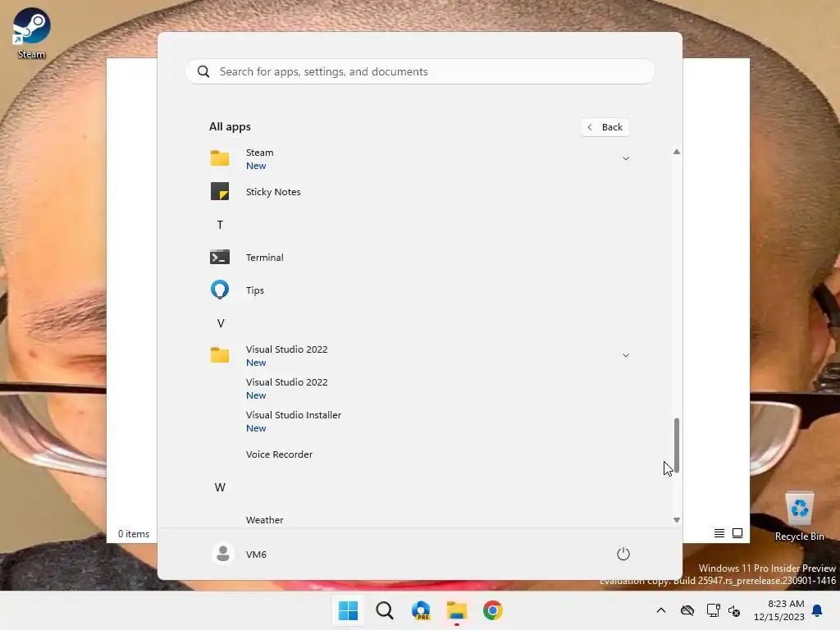Jump to letter W header
Viewport: 840px width, 630px height.
point(220,487)
